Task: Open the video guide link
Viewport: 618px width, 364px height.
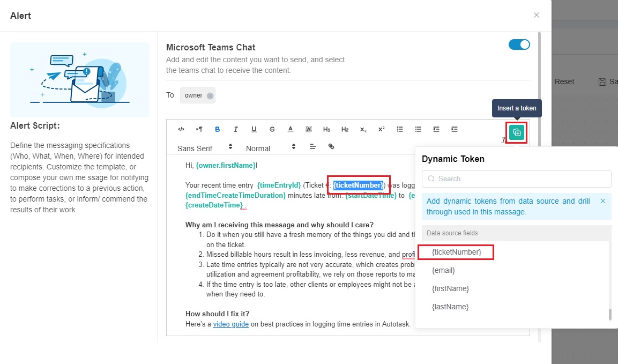Action: point(230,324)
